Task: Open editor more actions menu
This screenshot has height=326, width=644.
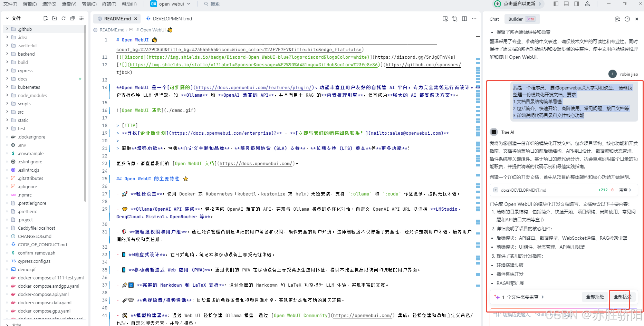Action: 474,19
